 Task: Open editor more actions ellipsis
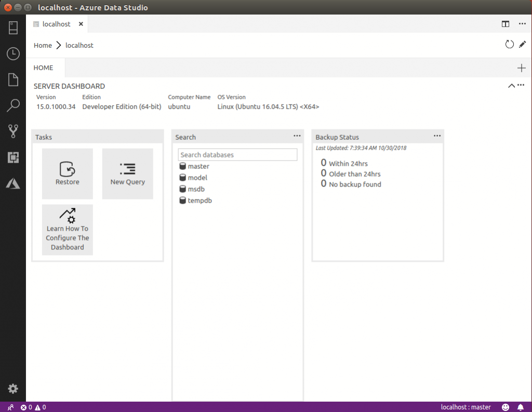point(522,24)
